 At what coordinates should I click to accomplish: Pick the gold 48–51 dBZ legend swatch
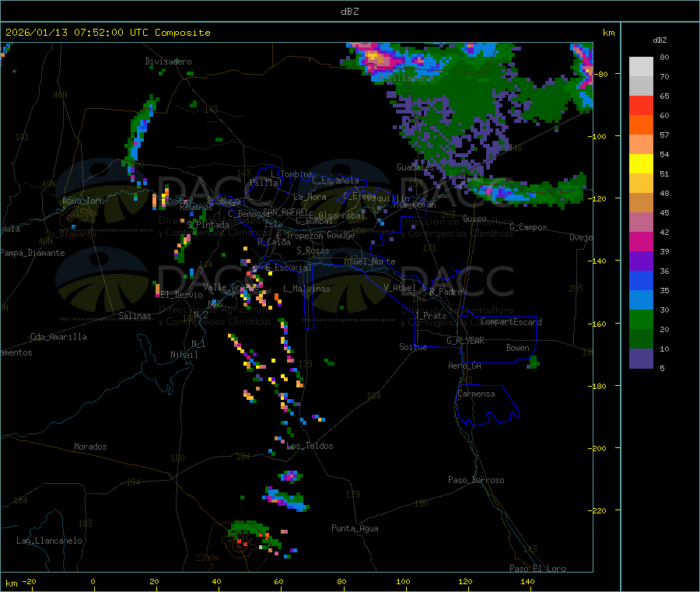[x=641, y=184]
